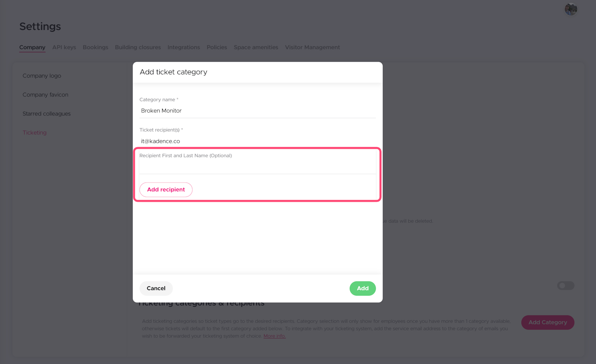Switch to the API keys tab
The image size is (596, 364).
(64, 47)
